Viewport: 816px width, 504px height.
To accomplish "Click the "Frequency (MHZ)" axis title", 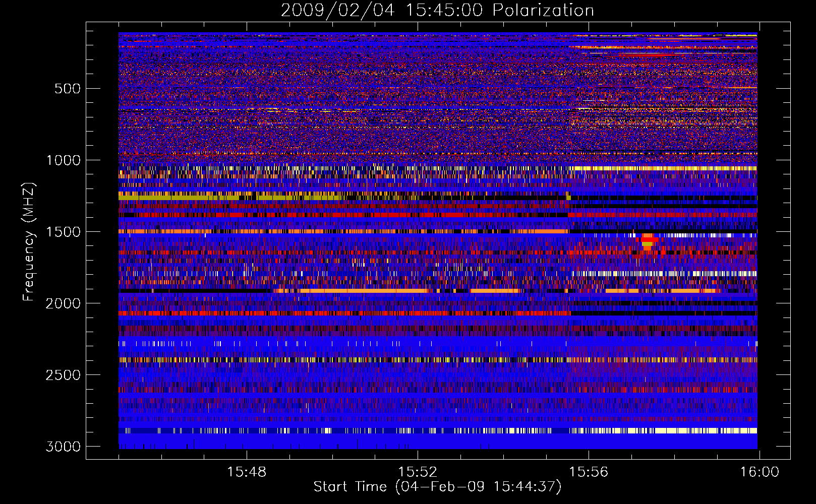I will pos(29,242).
